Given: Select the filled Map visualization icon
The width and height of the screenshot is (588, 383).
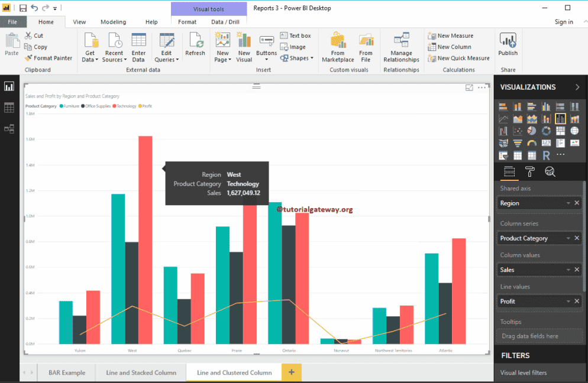Looking at the screenshot, I should 503,143.
